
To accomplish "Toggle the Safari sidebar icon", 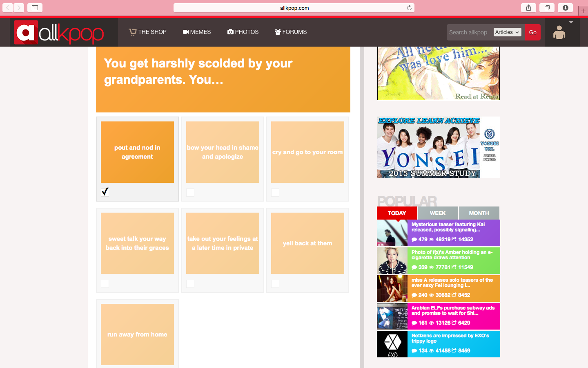I will [x=35, y=8].
